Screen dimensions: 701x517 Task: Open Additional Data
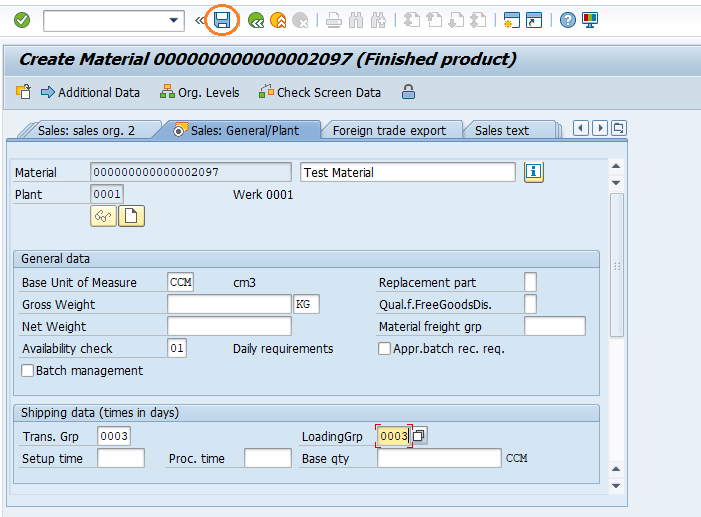(x=90, y=93)
